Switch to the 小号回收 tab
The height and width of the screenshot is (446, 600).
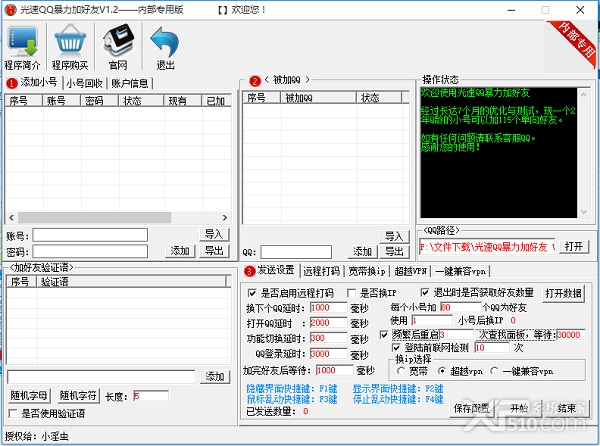coord(84,83)
